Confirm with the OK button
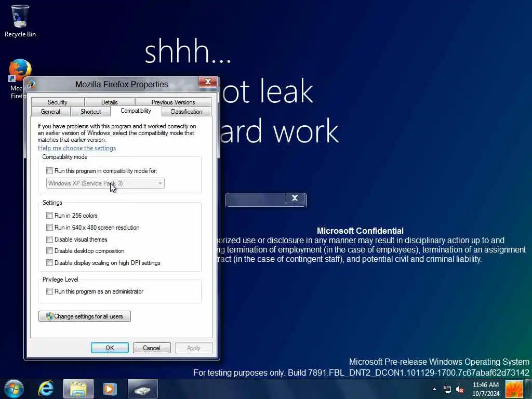Viewport: 532px width, 399px height. [x=110, y=348]
